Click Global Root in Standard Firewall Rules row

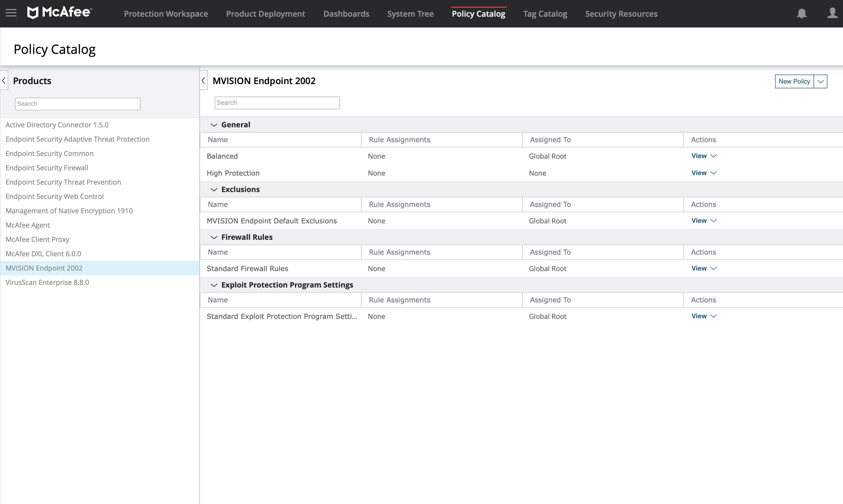548,269
